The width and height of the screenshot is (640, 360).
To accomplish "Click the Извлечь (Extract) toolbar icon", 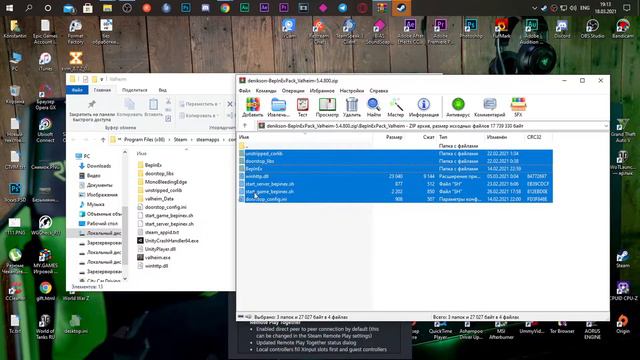I will [278, 107].
